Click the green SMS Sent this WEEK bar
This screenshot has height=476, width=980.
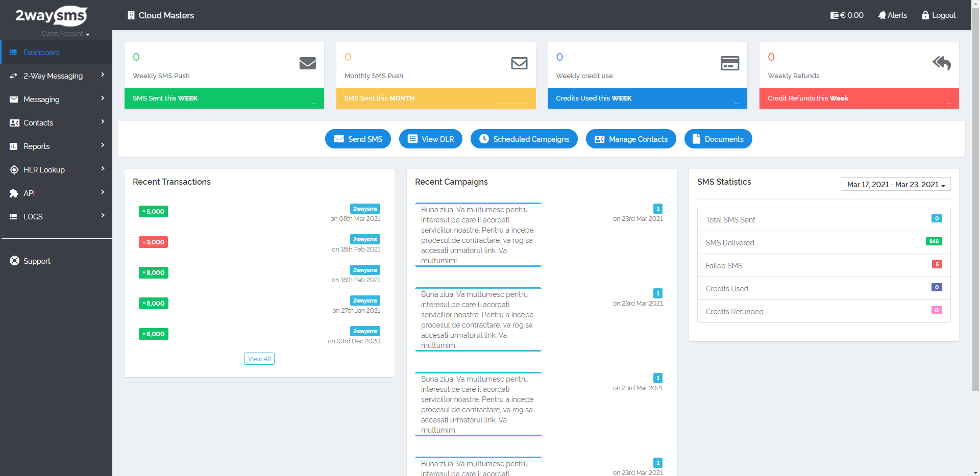[224, 98]
